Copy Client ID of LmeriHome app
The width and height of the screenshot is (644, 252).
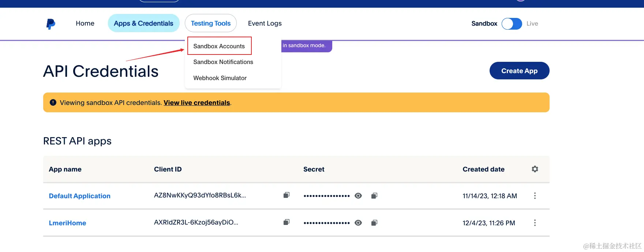pyautogui.click(x=287, y=222)
